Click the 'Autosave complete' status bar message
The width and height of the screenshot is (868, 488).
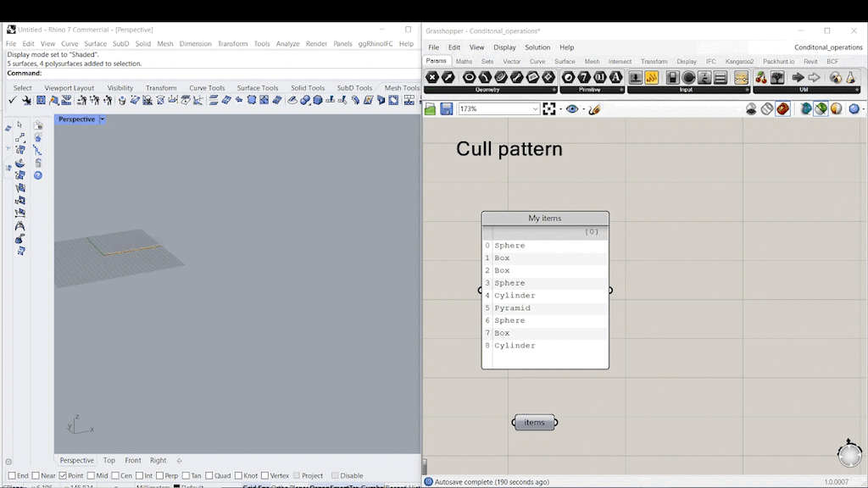(x=492, y=482)
